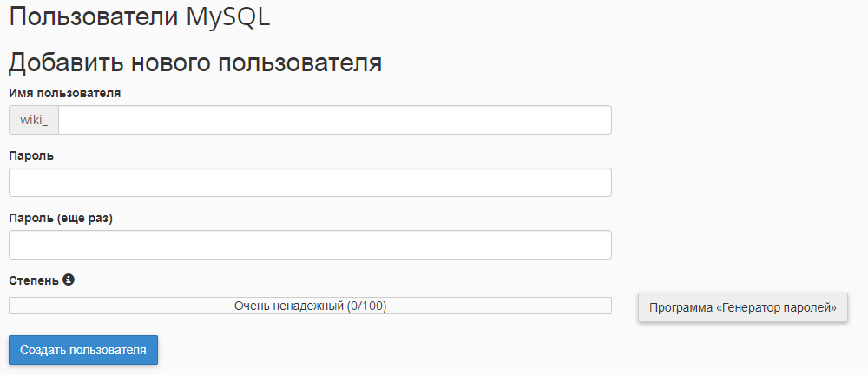868x375 pixels.
Task: Click the Пользователи MySQL page heading
Action: pyautogui.click(x=140, y=18)
